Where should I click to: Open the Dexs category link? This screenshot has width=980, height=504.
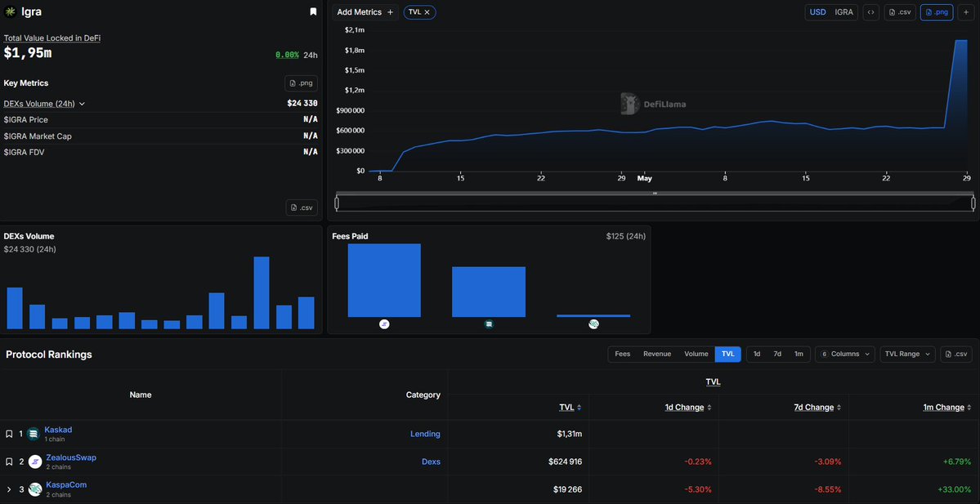(431, 462)
